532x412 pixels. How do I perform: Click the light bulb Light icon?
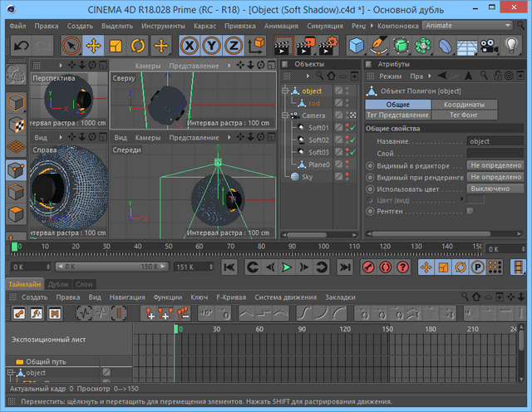(511, 45)
